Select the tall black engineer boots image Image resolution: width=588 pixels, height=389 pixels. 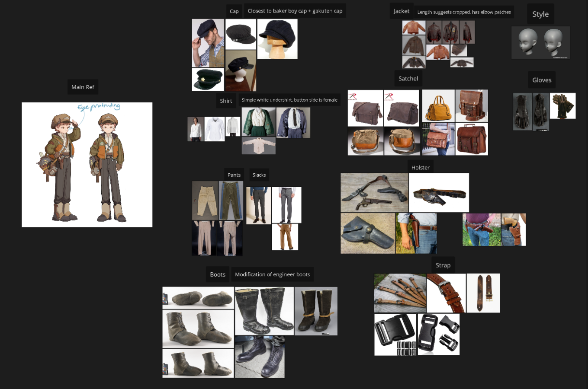264,311
